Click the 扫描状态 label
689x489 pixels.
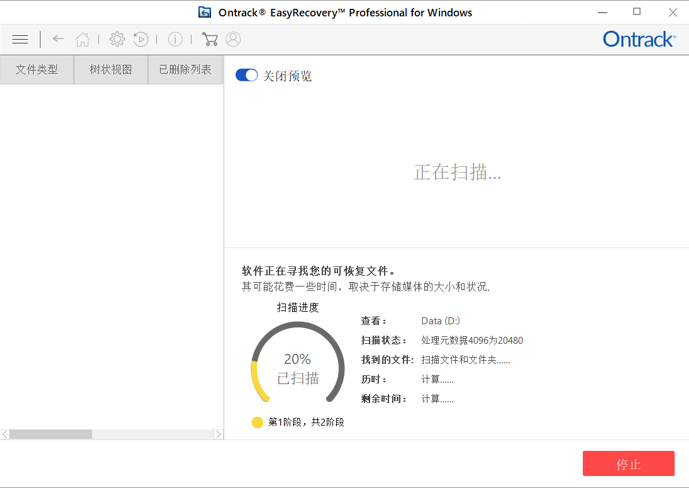(x=384, y=340)
